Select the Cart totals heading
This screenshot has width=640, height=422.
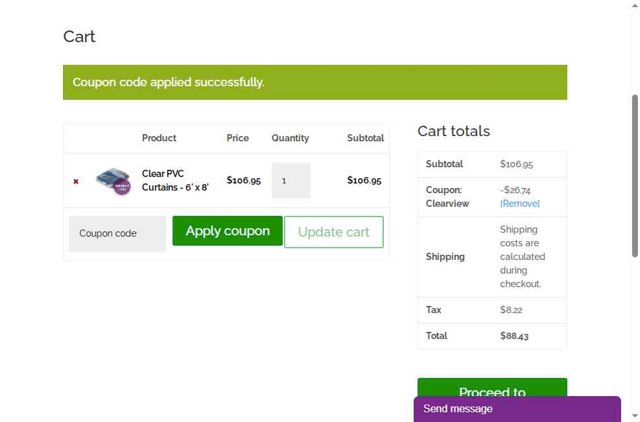point(453,131)
